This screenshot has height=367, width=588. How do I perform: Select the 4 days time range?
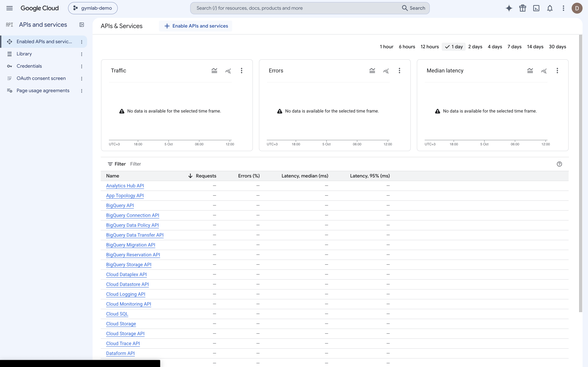point(495,47)
